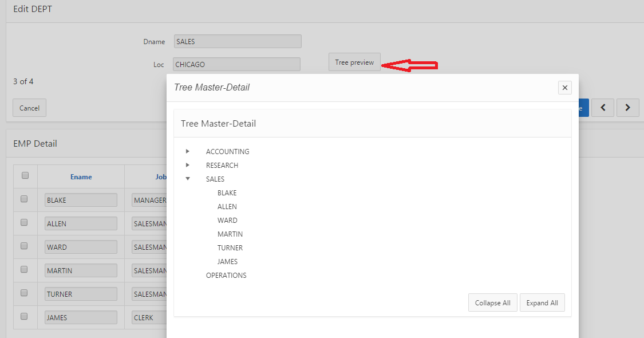Select OPERATIONS in the tree

click(226, 275)
